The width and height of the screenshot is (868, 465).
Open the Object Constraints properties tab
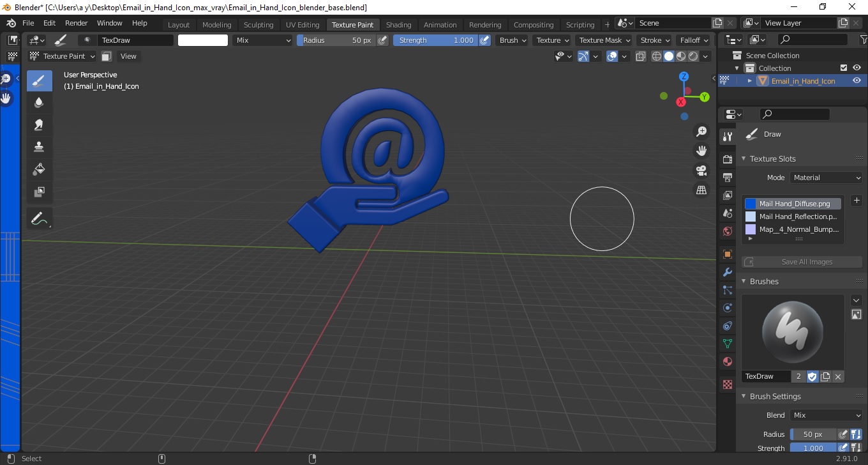(727, 326)
